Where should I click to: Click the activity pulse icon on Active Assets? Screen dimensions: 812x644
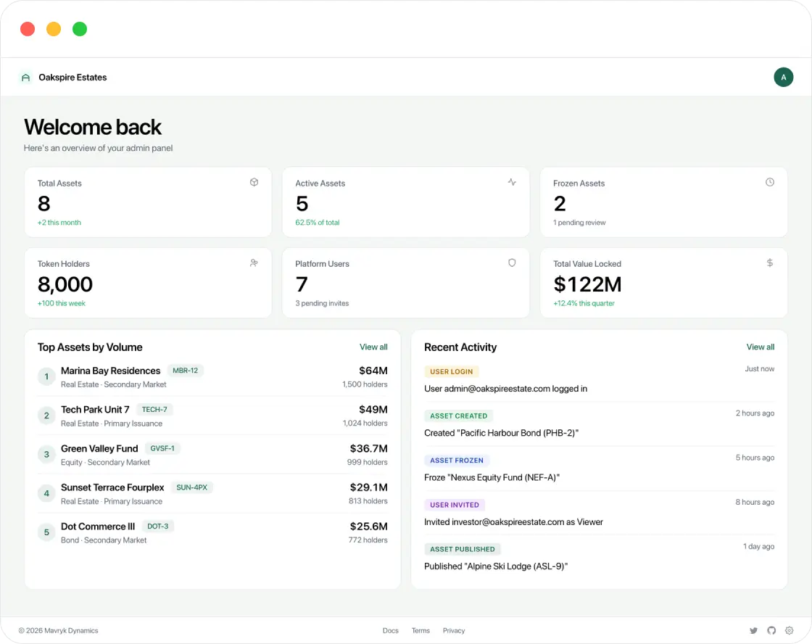coord(512,182)
